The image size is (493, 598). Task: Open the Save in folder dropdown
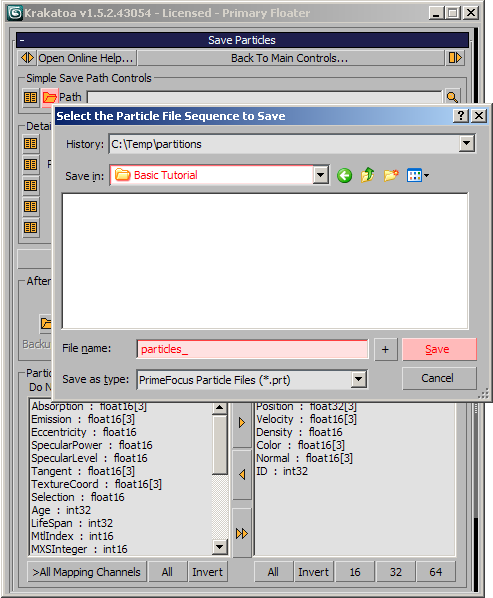[x=321, y=175]
